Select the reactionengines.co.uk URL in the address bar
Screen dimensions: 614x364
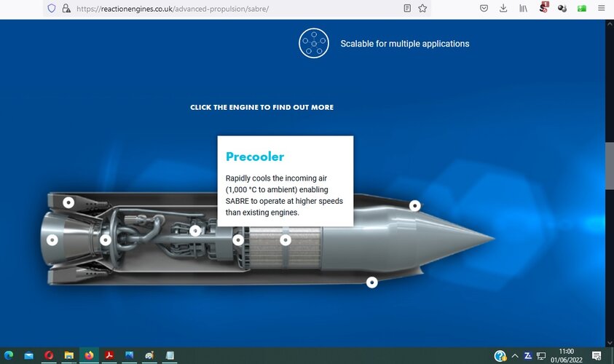173,9
